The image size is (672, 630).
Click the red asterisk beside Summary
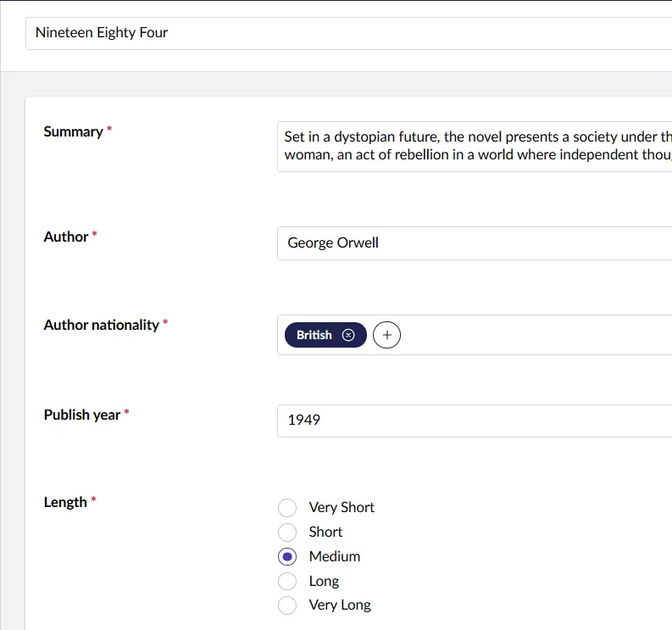pyautogui.click(x=109, y=131)
